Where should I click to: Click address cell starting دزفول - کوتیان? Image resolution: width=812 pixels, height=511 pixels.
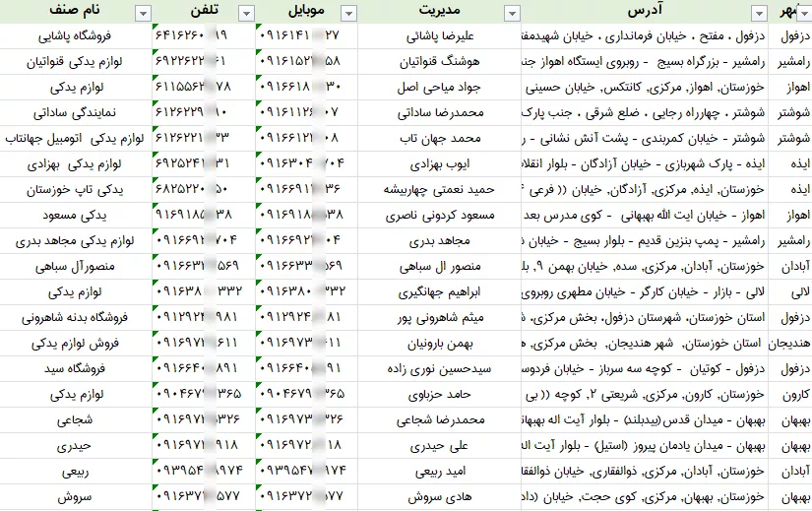(x=645, y=368)
